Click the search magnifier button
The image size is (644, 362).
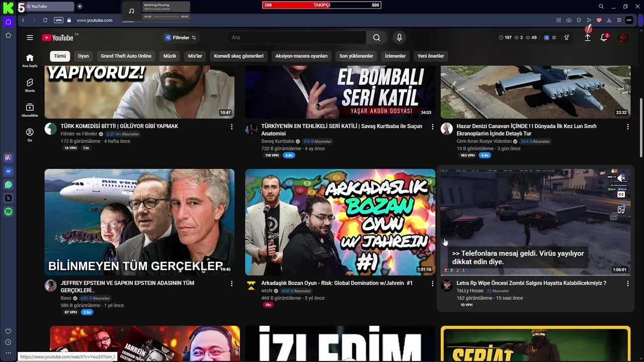click(x=376, y=38)
